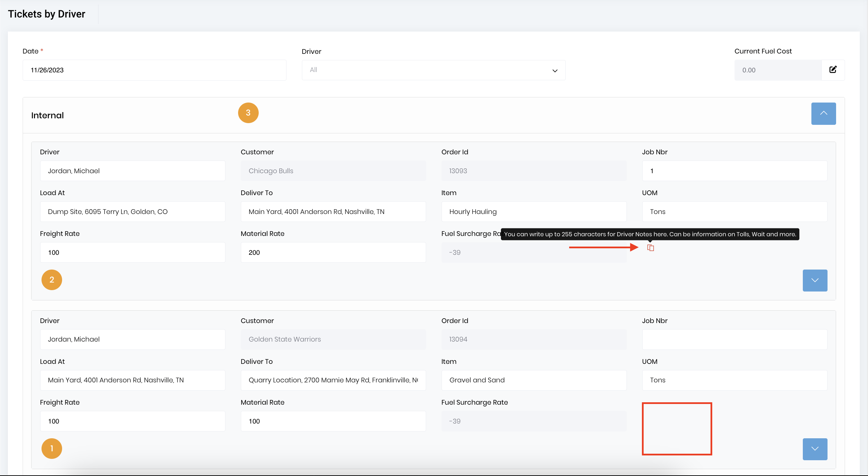Image resolution: width=868 pixels, height=476 pixels.
Task: Click the edit pencil beside Current Fuel Cost
Action: [x=833, y=70]
